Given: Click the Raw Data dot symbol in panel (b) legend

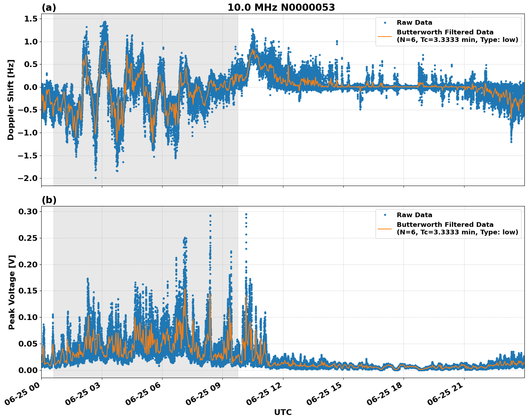Looking at the screenshot, I should pyautogui.click(x=386, y=215).
